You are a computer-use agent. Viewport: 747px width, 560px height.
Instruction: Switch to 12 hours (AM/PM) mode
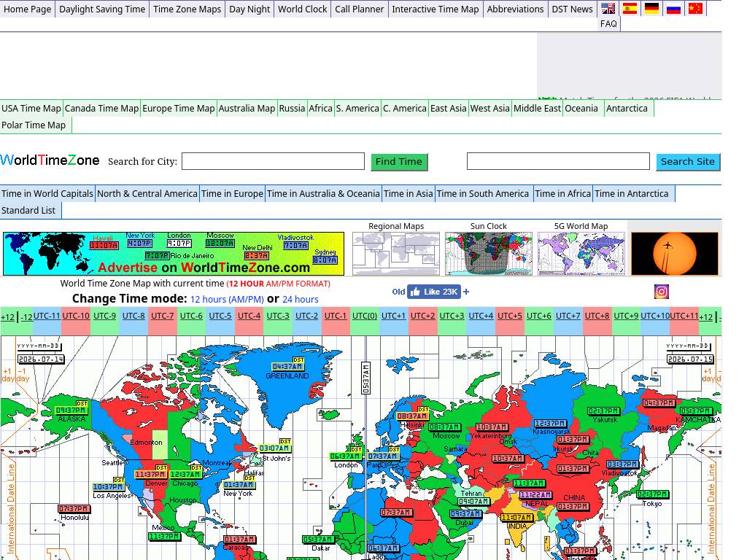[x=227, y=300]
